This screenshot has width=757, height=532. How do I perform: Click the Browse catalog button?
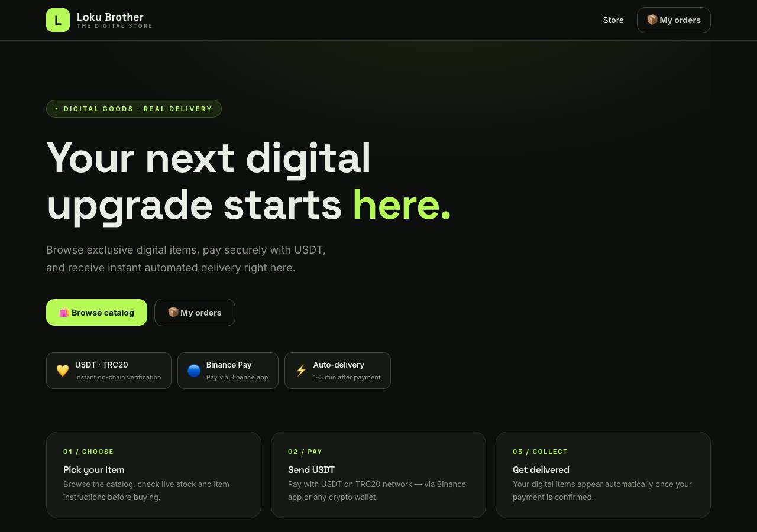(96, 312)
